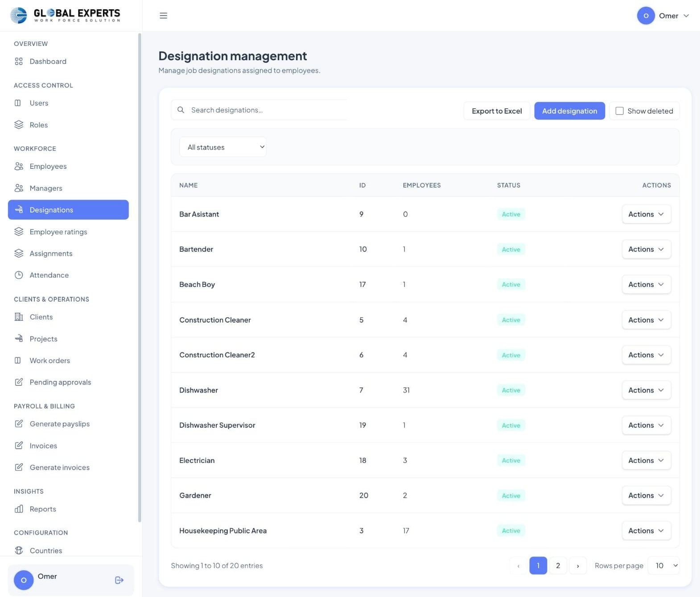Open the All statuses filter dropdown

223,147
